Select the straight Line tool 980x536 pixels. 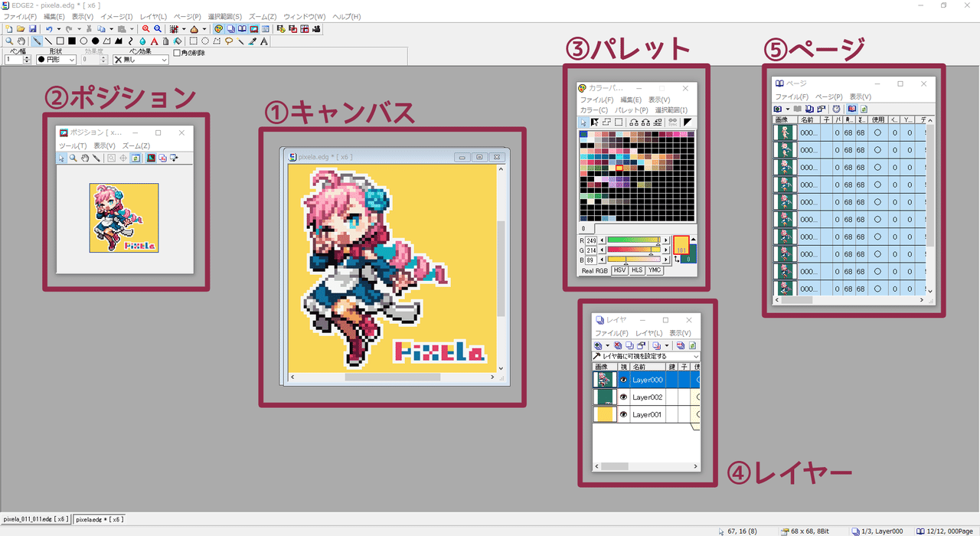[x=48, y=41]
